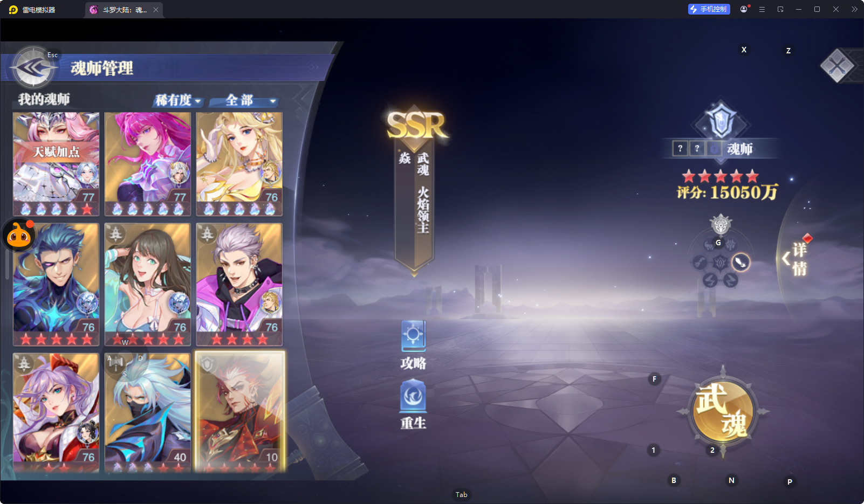Tap the large gold 武魂 button

723,412
